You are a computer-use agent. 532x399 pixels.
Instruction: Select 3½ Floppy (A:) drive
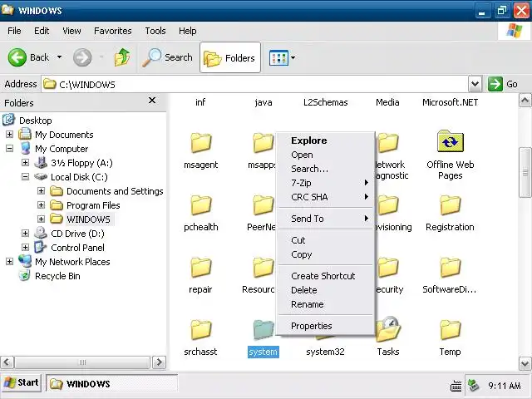(81, 163)
